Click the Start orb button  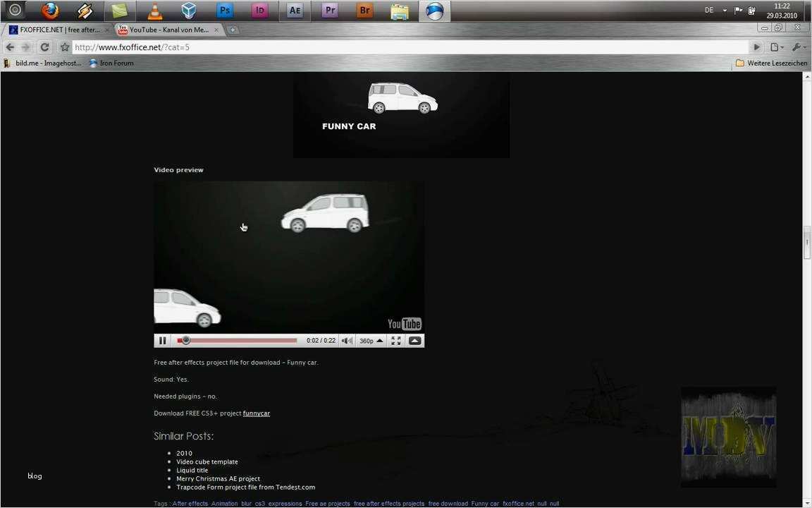[15, 10]
